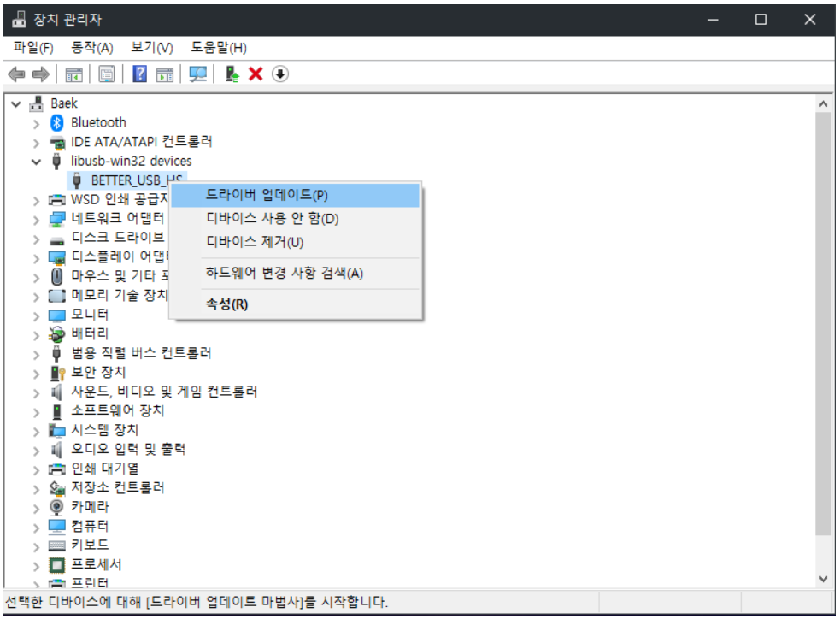Choose 속성(R) in context menu

pyautogui.click(x=295, y=304)
